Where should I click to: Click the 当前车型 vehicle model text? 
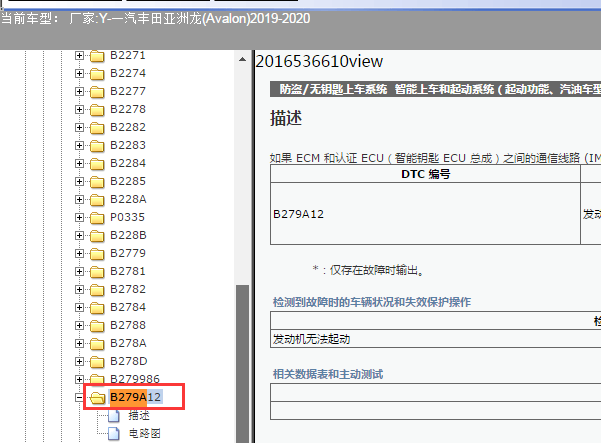156,18
